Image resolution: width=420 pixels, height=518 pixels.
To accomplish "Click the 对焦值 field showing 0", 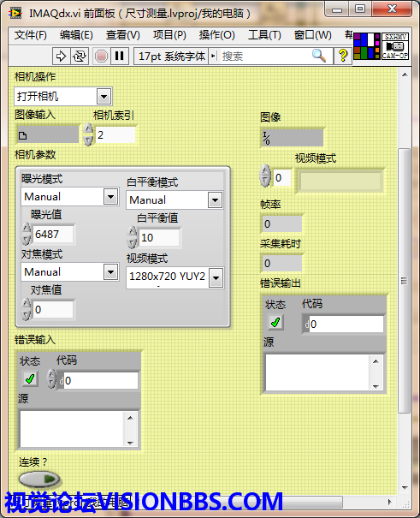I will point(53,310).
